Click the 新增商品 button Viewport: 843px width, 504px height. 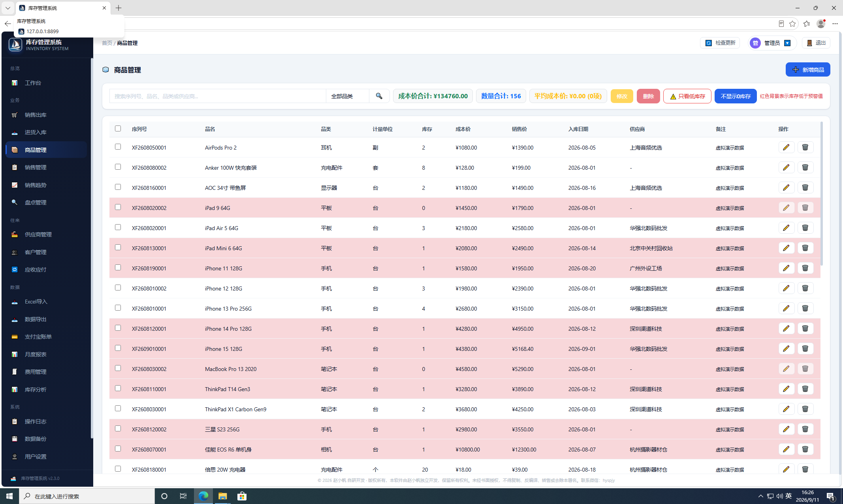click(x=808, y=69)
